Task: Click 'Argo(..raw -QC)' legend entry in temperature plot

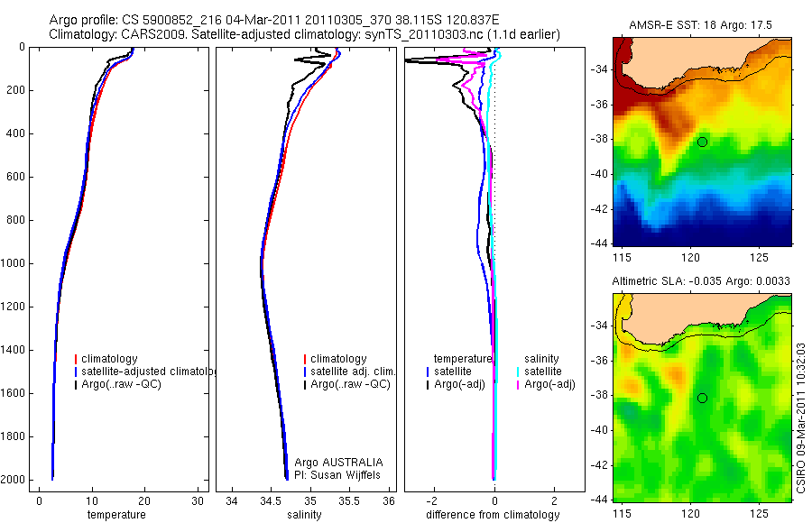Action: [x=117, y=384]
